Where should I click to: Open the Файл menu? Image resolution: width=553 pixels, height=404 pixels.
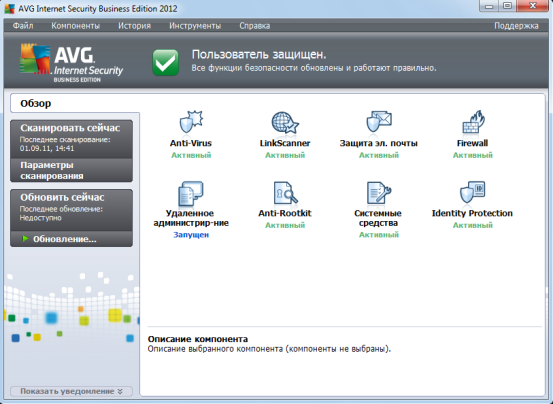pyautogui.click(x=23, y=26)
